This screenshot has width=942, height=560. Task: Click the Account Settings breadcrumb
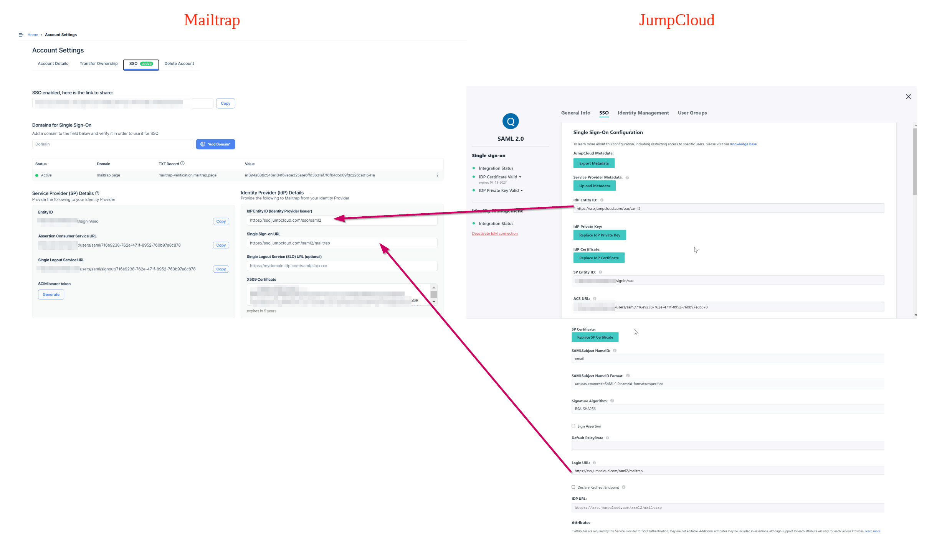point(61,35)
